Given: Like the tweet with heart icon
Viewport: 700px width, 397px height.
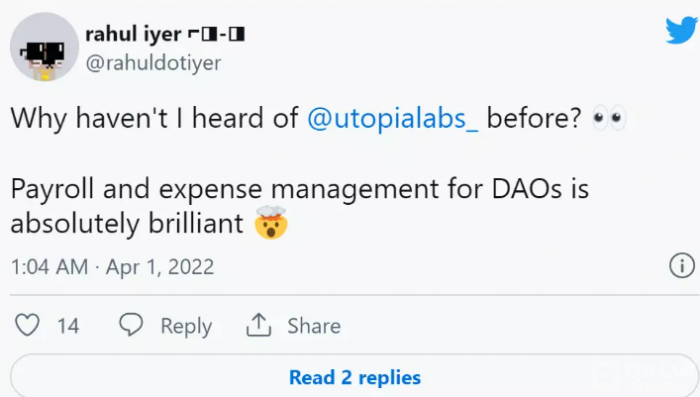Looking at the screenshot, I should point(27,325).
